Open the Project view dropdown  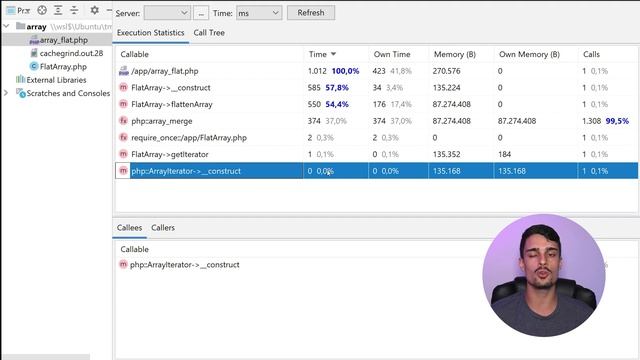18,10
